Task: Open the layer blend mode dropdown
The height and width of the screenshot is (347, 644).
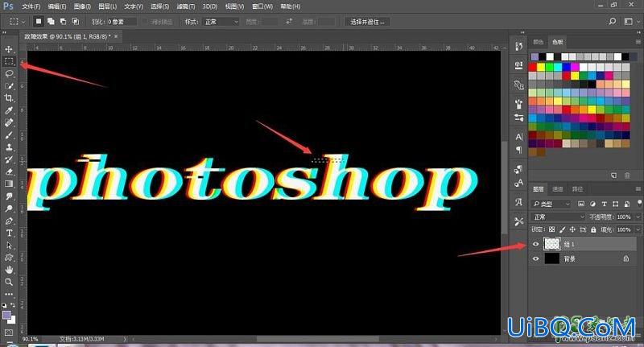Action: (558, 217)
